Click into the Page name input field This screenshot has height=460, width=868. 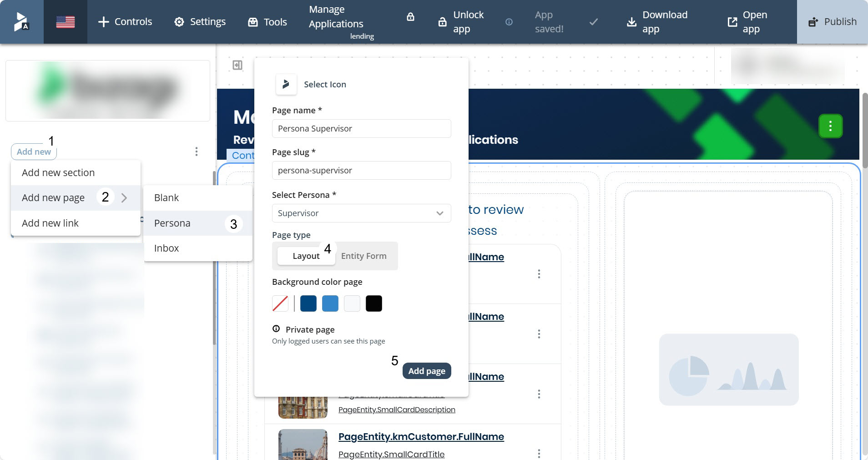[361, 129]
